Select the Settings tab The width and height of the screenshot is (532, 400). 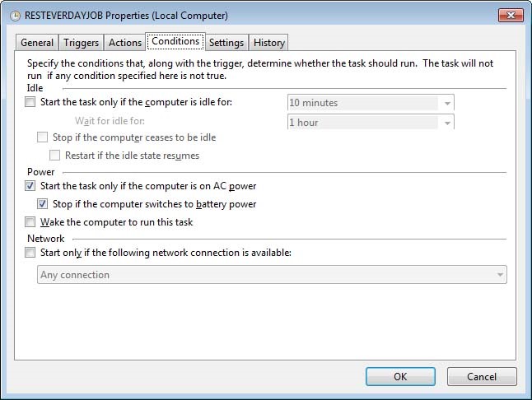tap(226, 43)
